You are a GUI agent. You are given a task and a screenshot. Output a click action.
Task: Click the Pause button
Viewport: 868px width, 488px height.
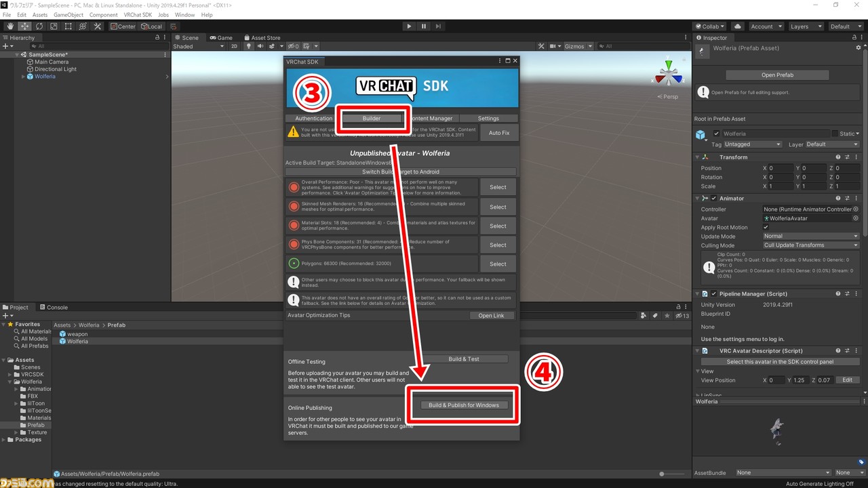point(424,26)
